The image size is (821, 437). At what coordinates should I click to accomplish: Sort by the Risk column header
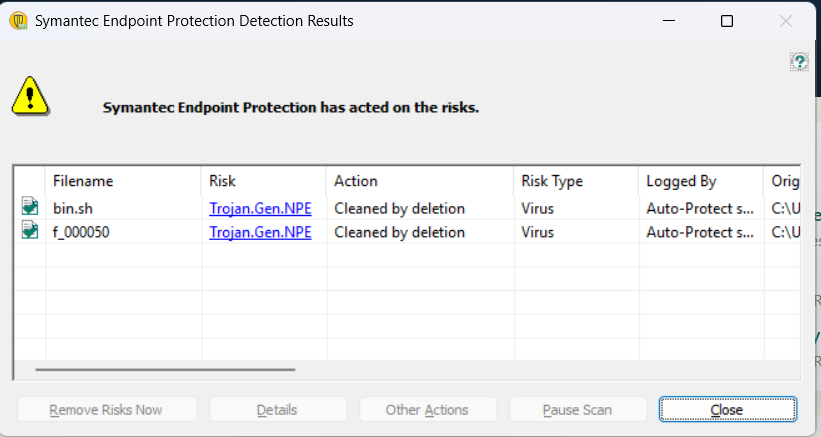[x=263, y=181]
